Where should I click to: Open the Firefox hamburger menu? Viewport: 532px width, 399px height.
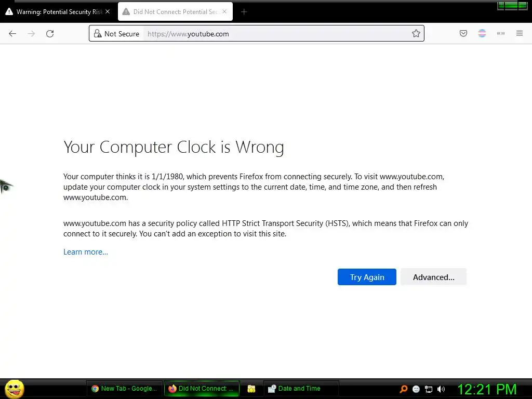[x=520, y=33]
